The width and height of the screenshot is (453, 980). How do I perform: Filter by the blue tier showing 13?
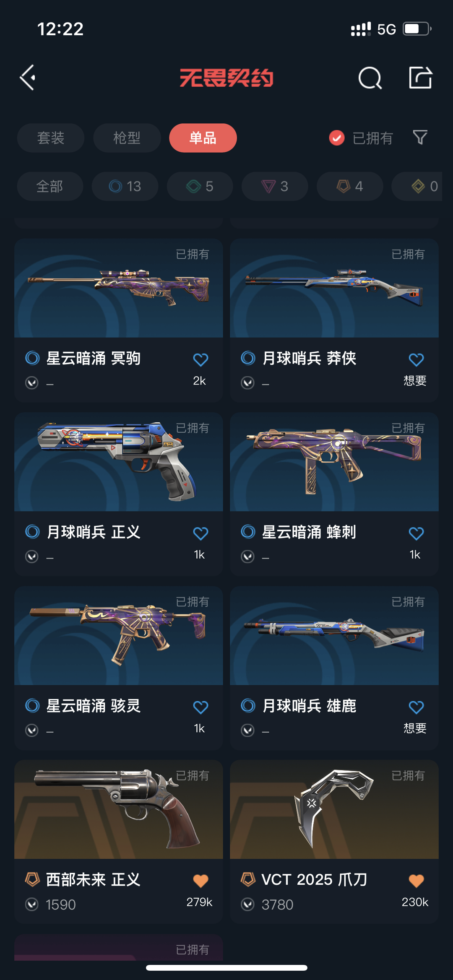125,186
